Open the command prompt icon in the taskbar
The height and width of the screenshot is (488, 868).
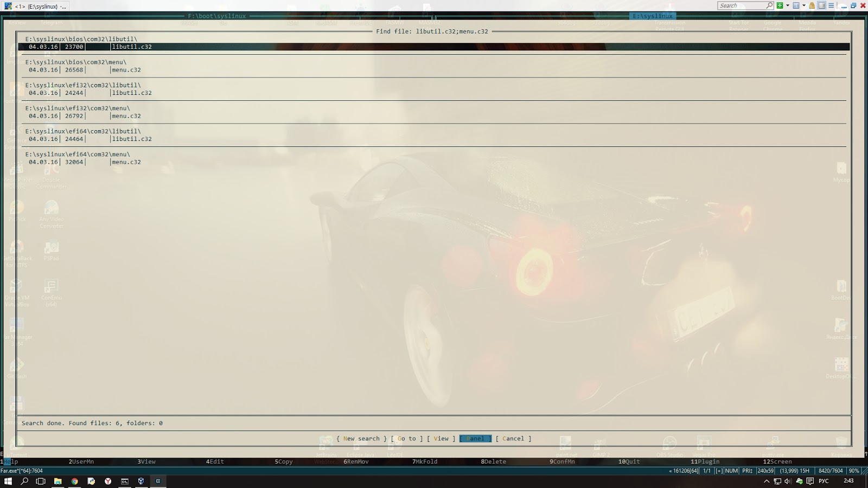coord(124,481)
